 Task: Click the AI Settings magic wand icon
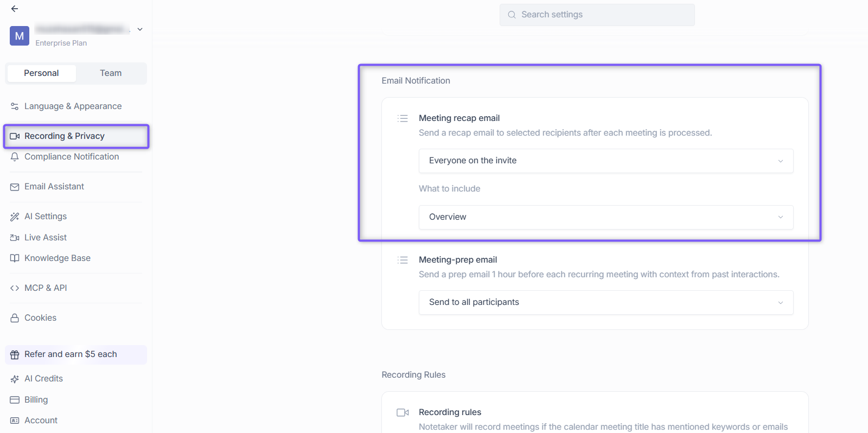click(x=15, y=217)
